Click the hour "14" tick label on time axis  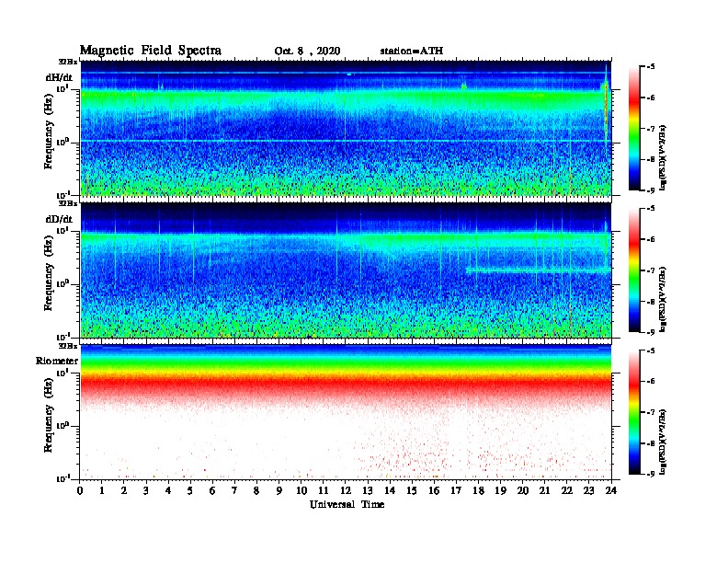[x=390, y=490]
